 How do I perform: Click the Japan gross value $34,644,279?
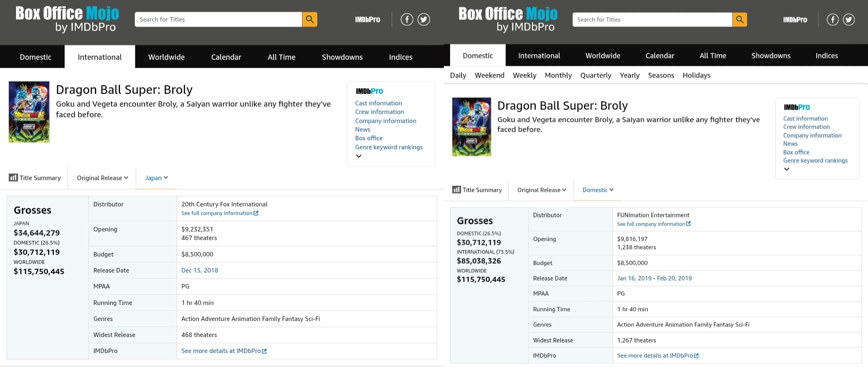(37, 233)
